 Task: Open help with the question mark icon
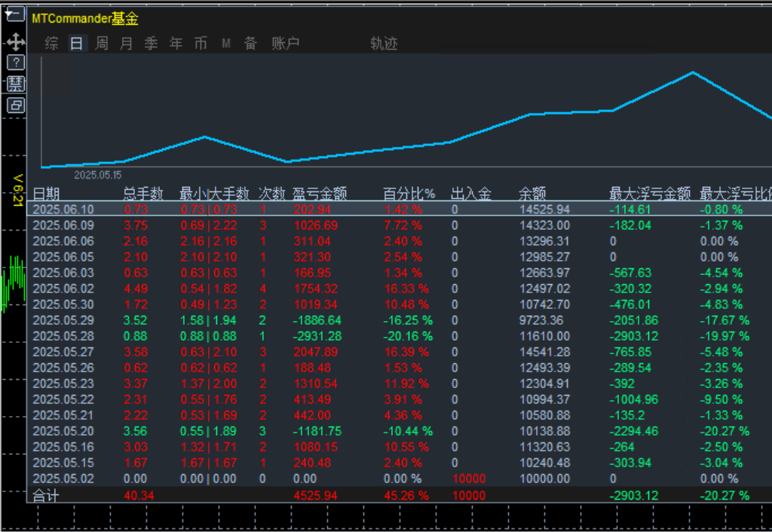click(15, 63)
